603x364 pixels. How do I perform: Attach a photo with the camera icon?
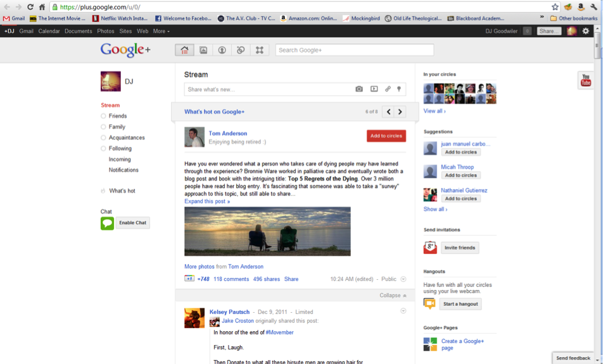pyautogui.click(x=359, y=89)
